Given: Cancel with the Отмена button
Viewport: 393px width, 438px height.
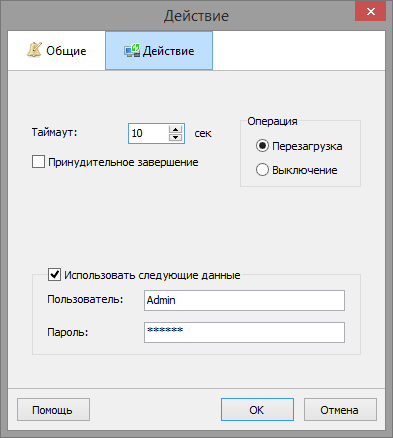Looking at the screenshot, I should [340, 409].
